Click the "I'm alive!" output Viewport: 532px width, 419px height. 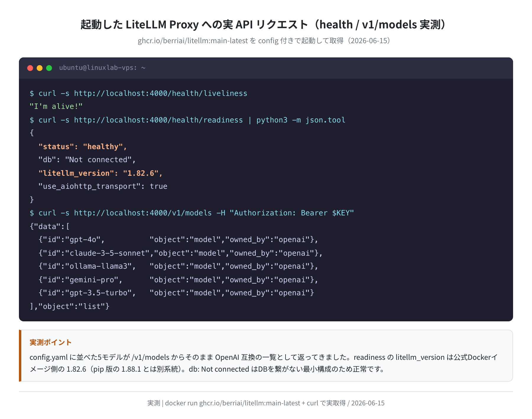(56, 107)
